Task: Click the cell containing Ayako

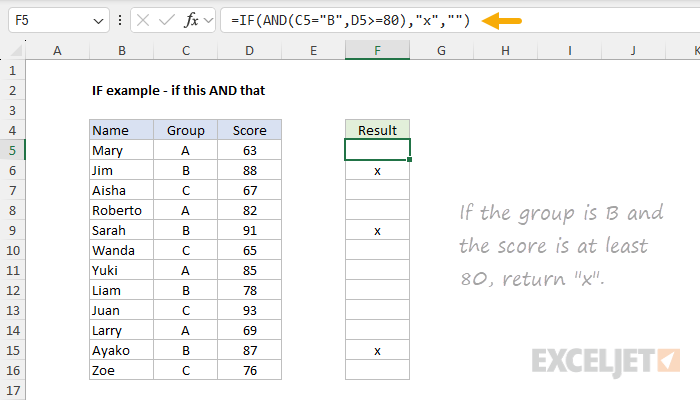Action: [x=121, y=350]
